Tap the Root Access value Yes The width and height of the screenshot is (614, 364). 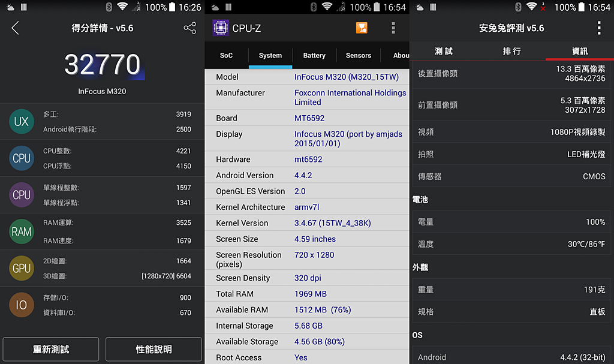coord(301,357)
